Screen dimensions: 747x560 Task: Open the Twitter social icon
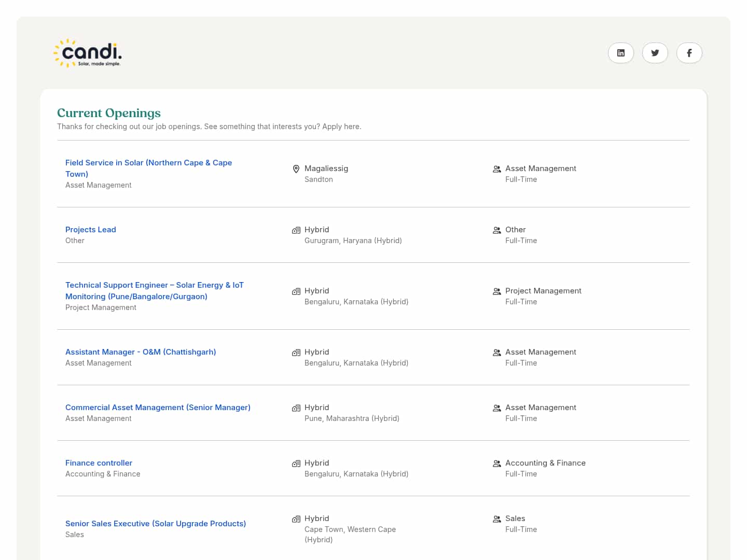pos(655,53)
